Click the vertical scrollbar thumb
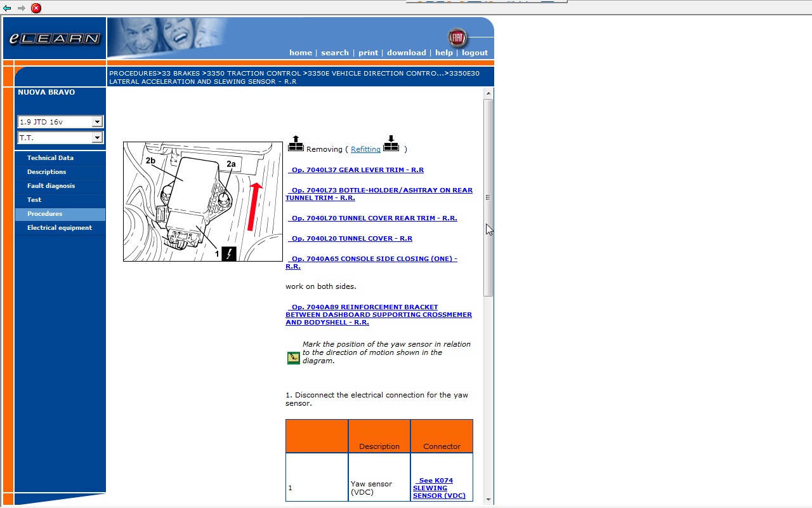This screenshot has width=812, height=508. tap(488, 197)
